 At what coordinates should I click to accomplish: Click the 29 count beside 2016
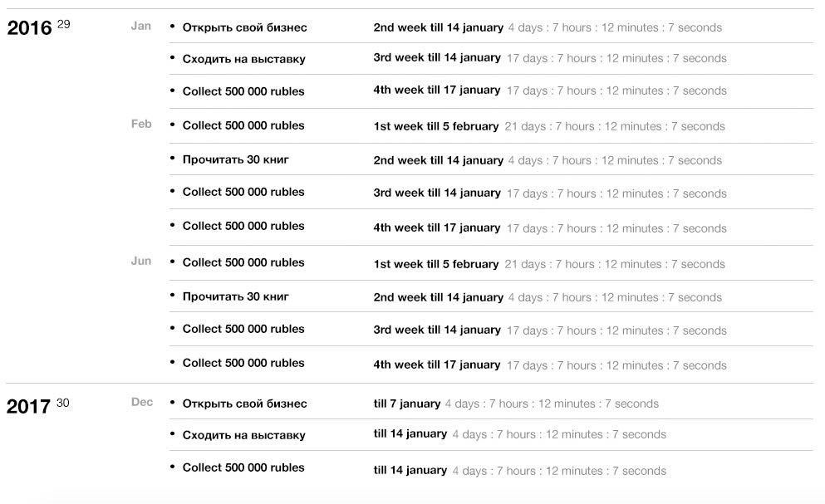[64, 24]
